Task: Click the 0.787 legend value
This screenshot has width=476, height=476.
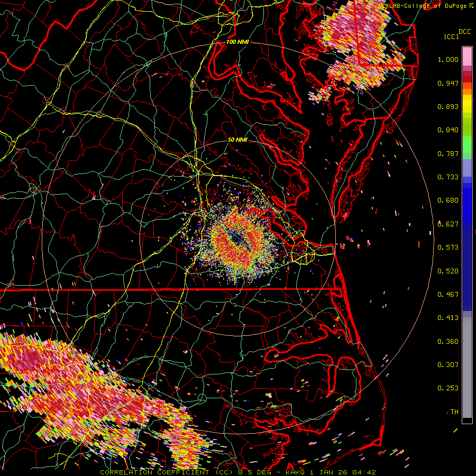Action: tap(448, 153)
